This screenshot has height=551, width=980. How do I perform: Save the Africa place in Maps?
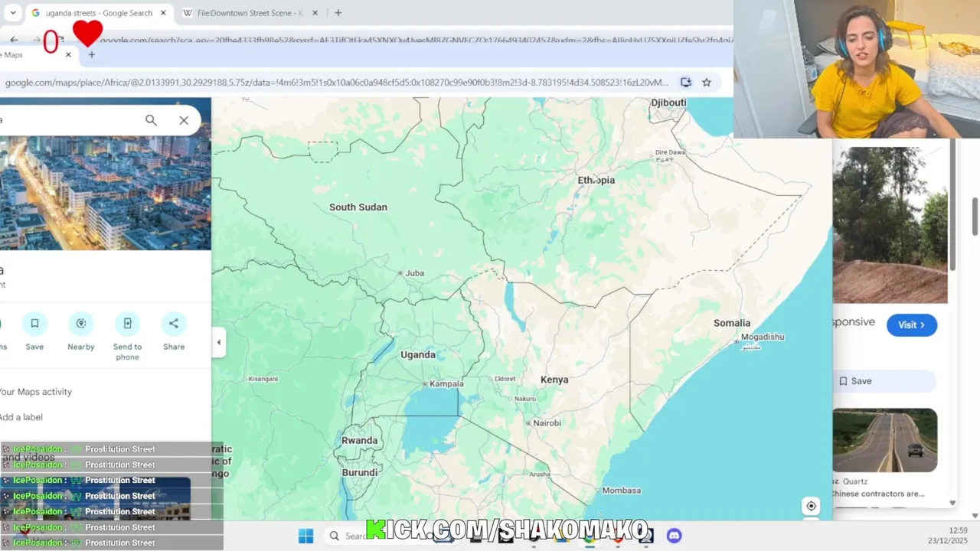click(x=34, y=331)
